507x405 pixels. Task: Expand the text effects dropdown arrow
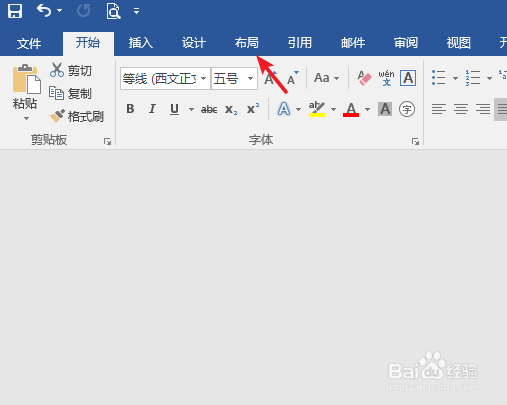pyautogui.click(x=298, y=109)
